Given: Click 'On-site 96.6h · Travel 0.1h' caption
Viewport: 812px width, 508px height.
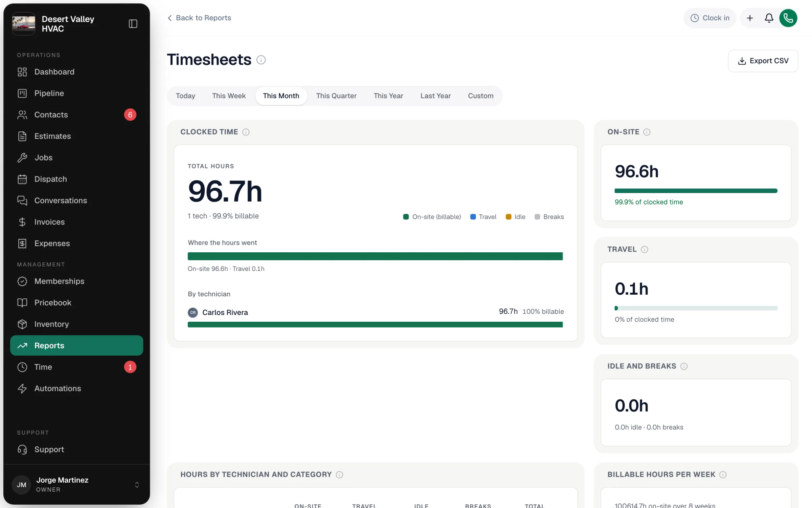Looking at the screenshot, I should (226, 269).
